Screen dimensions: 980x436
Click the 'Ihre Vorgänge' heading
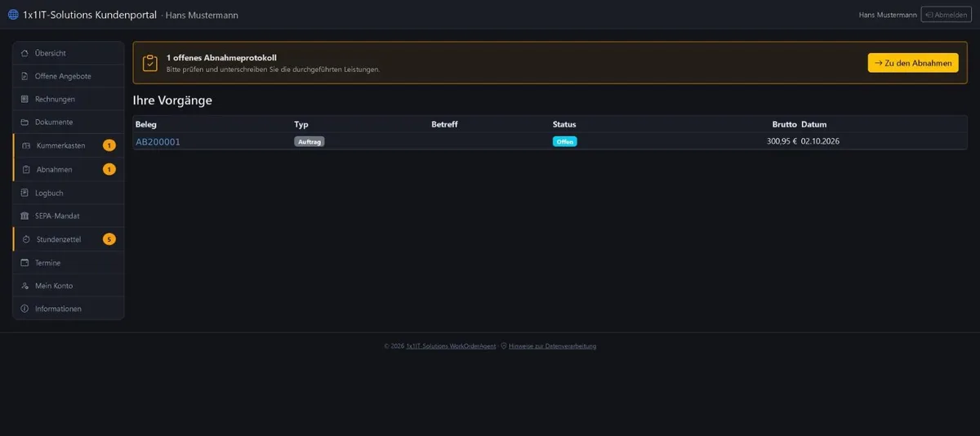(x=172, y=100)
